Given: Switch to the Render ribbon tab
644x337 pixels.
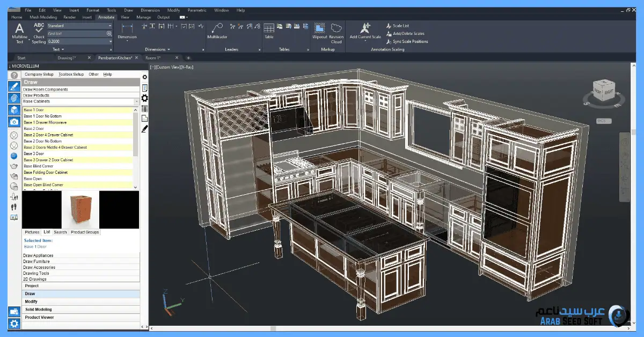Looking at the screenshot, I should point(70,17).
